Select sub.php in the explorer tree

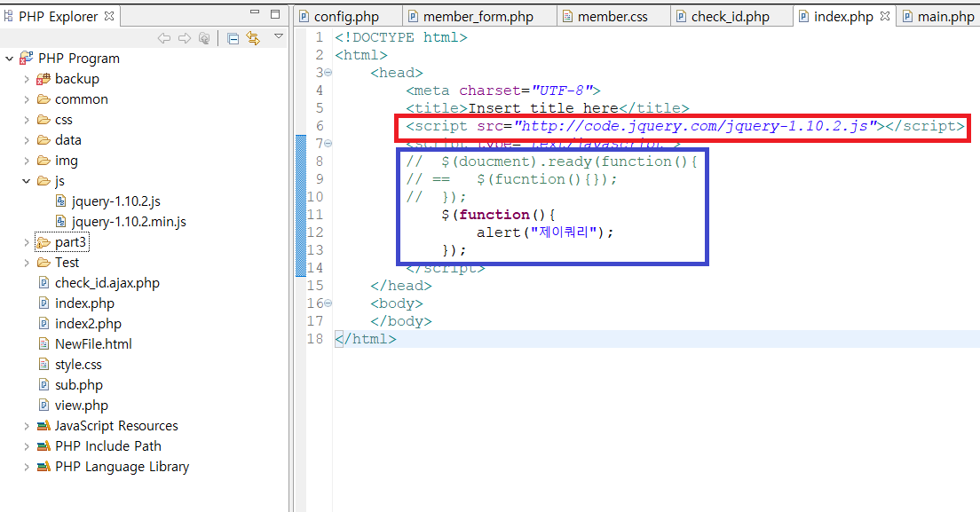[x=79, y=385]
